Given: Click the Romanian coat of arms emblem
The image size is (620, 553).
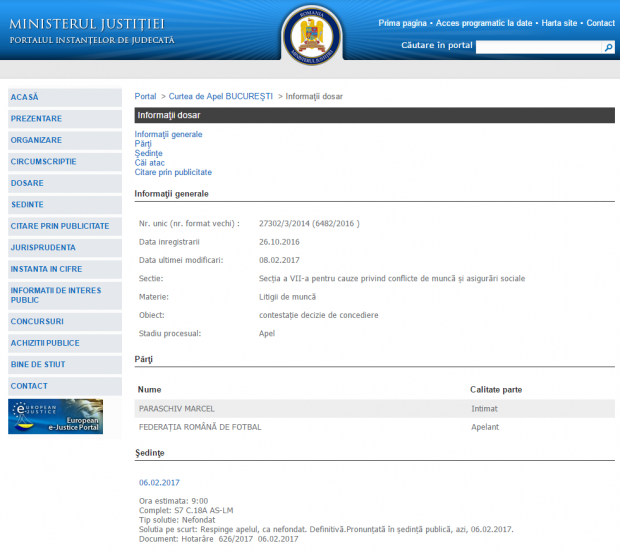Looking at the screenshot, I should tap(311, 36).
